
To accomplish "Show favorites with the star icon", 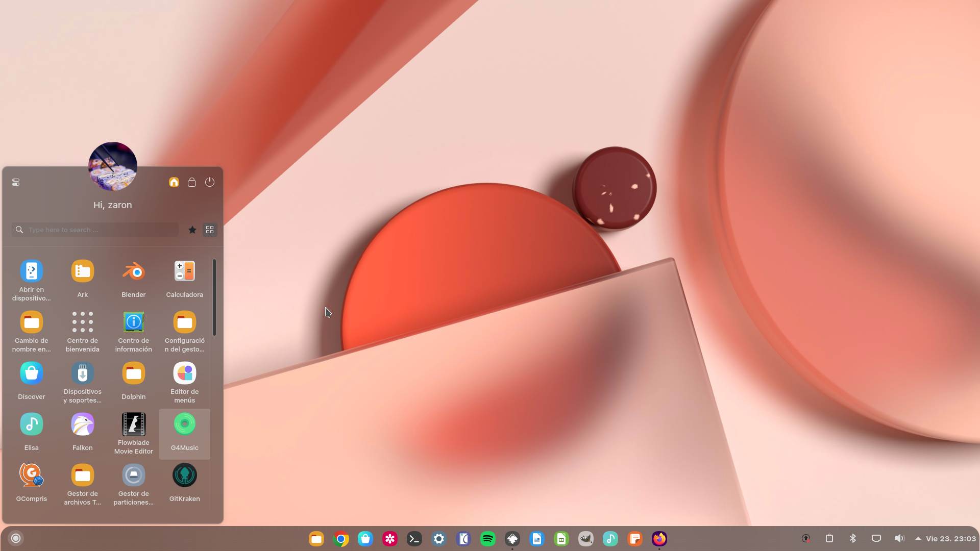I will 192,230.
